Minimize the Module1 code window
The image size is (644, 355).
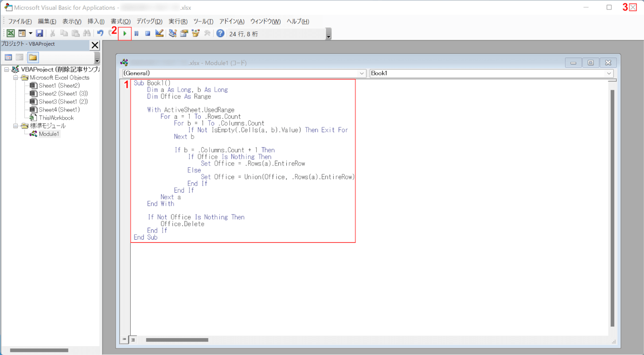573,63
